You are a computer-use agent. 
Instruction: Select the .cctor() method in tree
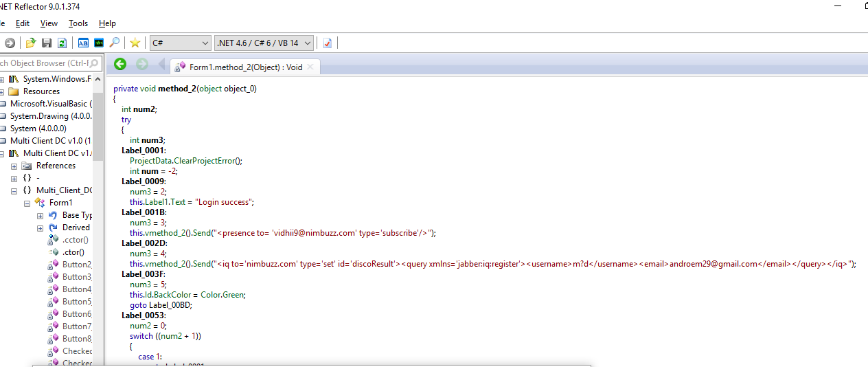(x=75, y=240)
